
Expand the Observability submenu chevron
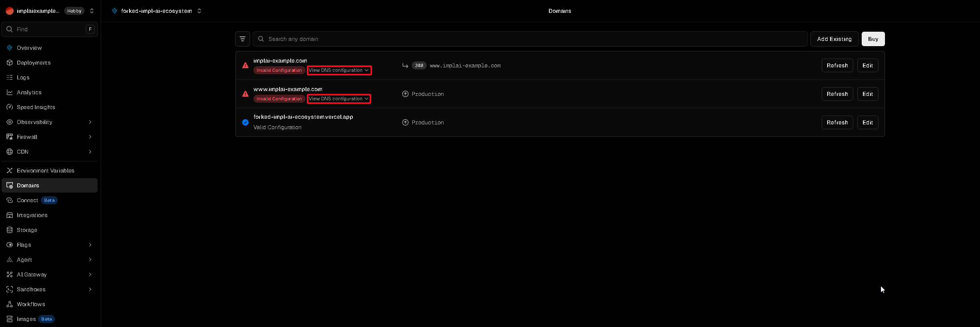(90, 122)
